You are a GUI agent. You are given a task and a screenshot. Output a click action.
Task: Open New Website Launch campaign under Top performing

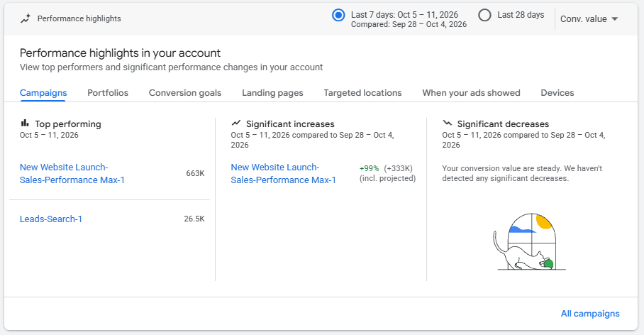[x=72, y=173]
